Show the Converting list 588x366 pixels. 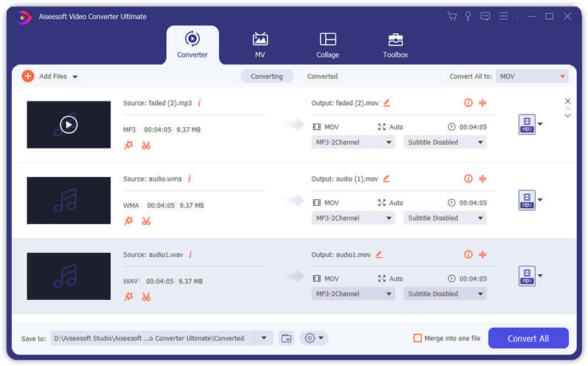click(267, 76)
